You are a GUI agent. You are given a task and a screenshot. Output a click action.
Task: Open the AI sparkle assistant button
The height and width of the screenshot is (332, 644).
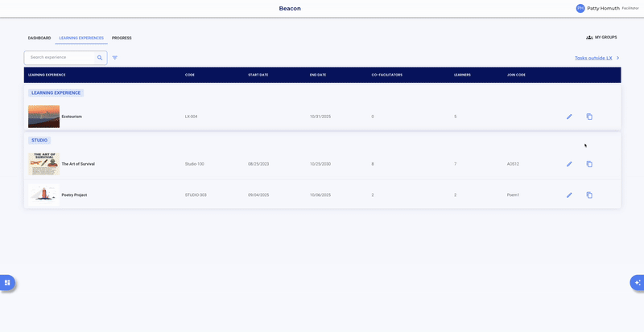point(637,282)
